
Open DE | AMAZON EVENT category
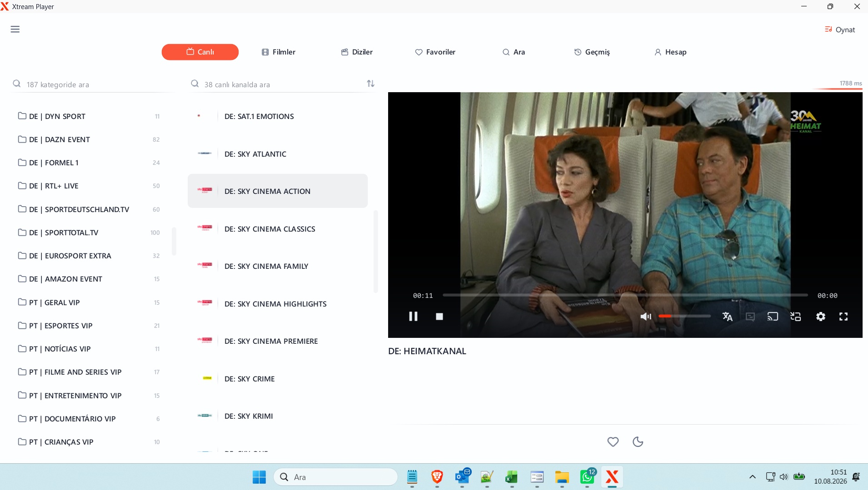pyautogui.click(x=89, y=279)
